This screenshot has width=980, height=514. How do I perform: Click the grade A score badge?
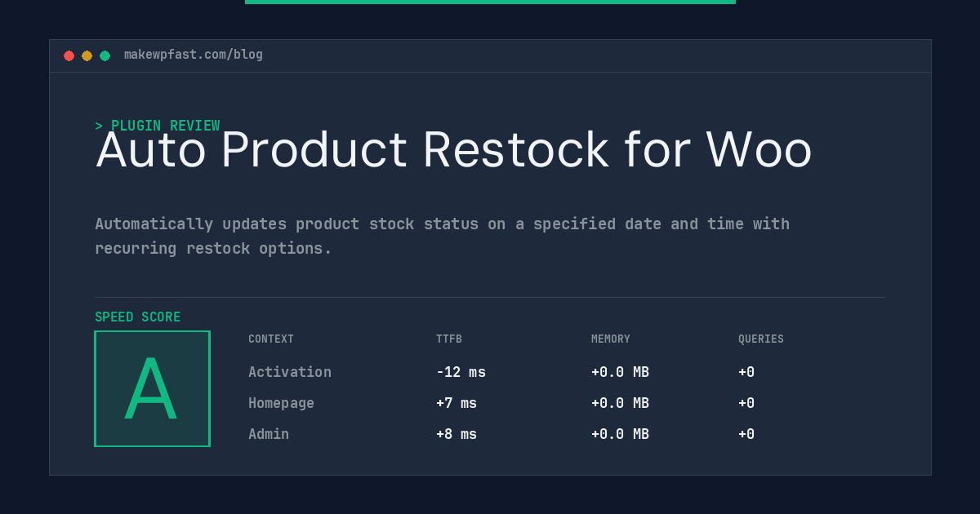pos(152,388)
